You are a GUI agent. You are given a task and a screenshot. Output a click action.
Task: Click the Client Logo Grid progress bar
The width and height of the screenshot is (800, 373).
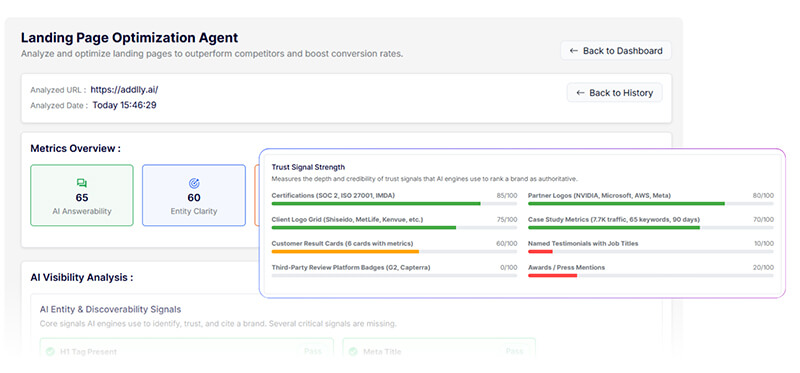tap(394, 227)
